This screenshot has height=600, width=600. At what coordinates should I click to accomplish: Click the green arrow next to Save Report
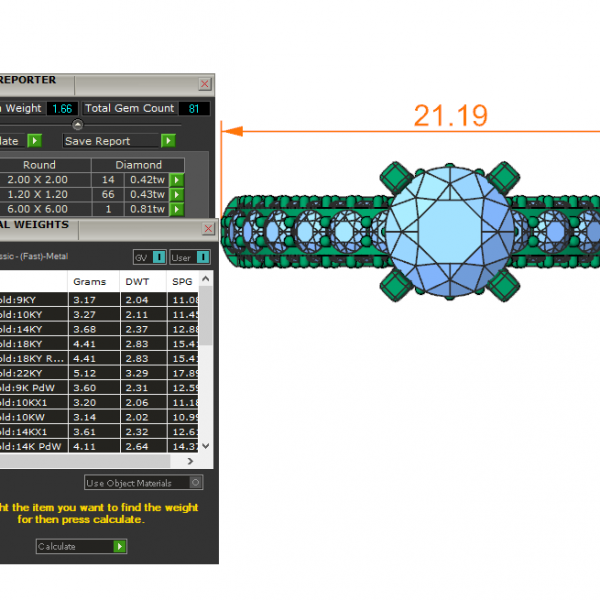(168, 141)
